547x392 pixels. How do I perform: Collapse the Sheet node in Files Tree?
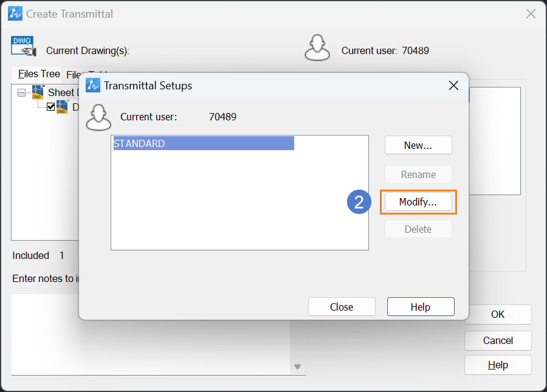(x=22, y=93)
